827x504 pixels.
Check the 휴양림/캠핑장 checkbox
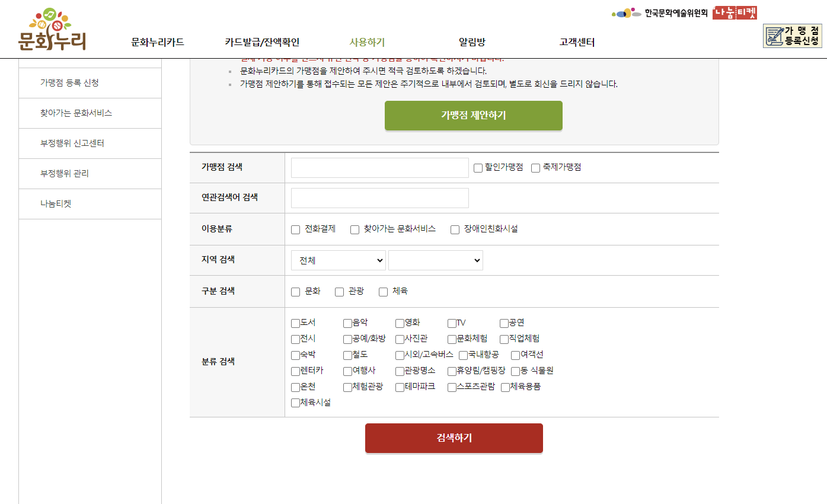tap(452, 372)
